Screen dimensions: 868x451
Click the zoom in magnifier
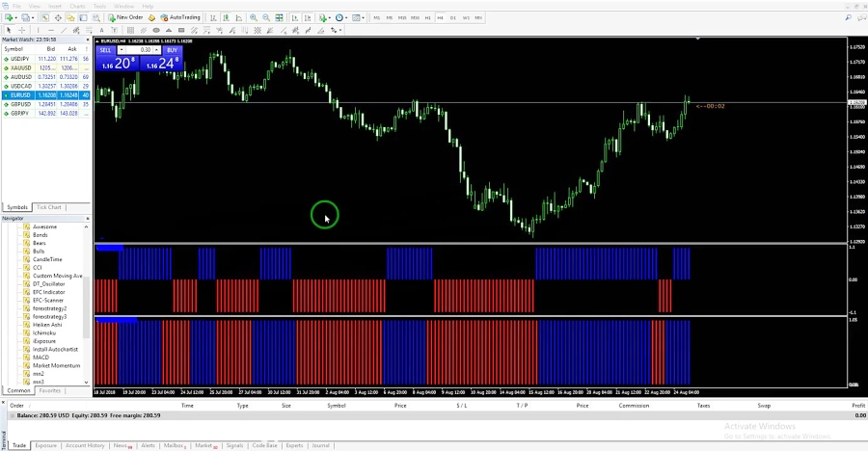pyautogui.click(x=254, y=17)
